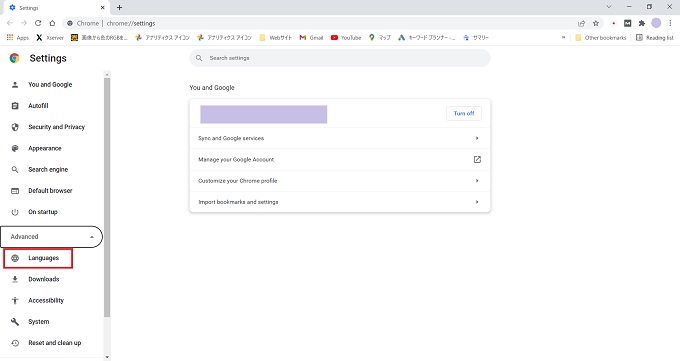Open the home page icon

click(52, 23)
